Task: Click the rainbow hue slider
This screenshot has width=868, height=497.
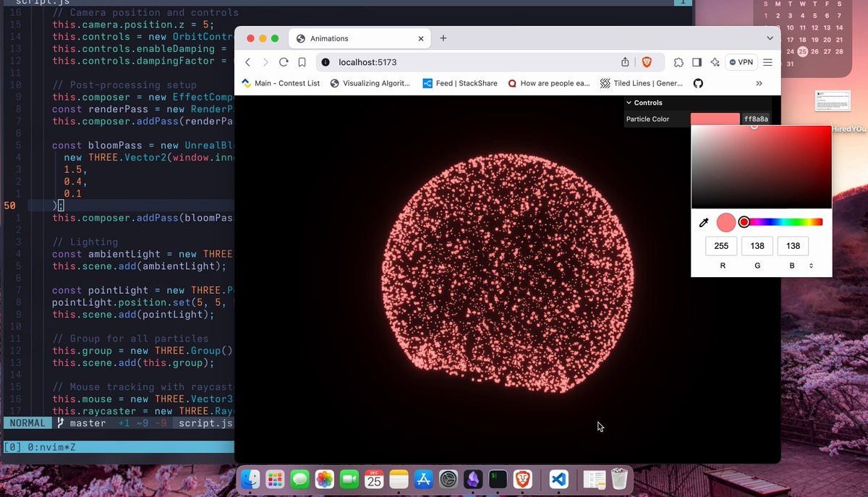Action: point(781,222)
